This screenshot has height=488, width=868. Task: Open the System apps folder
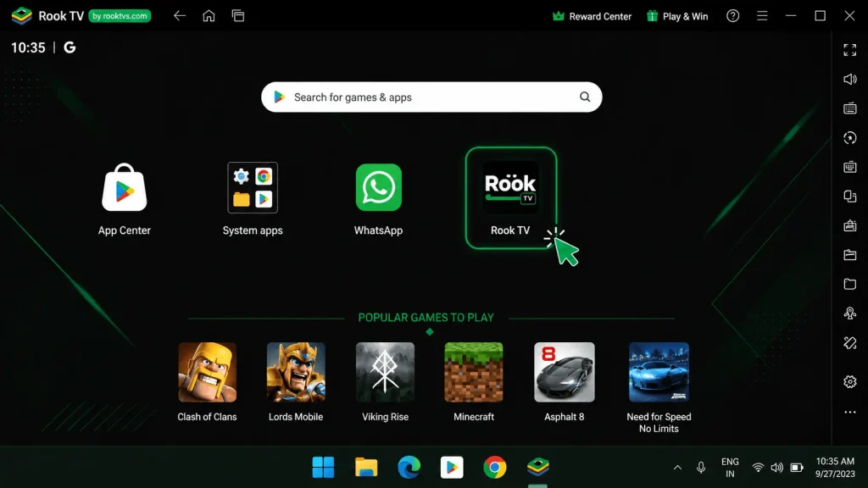point(253,200)
